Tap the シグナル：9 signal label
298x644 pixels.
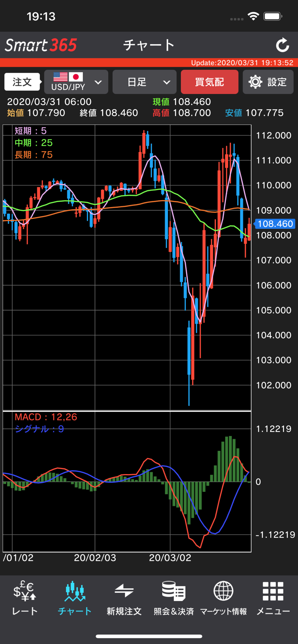[39, 429]
